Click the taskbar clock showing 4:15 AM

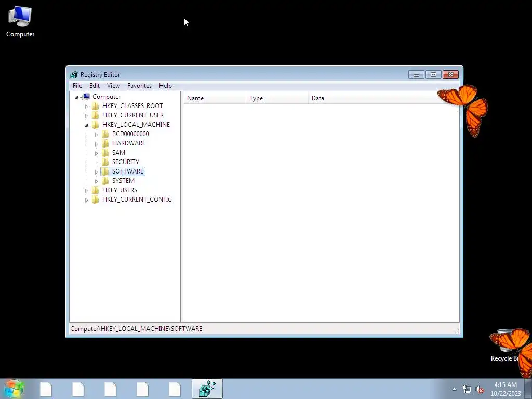coord(506,389)
